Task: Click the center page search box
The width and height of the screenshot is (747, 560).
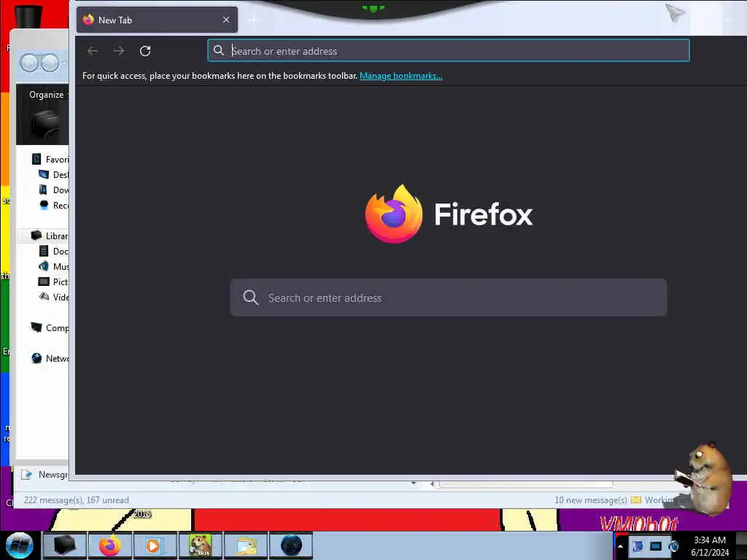Action: (449, 297)
